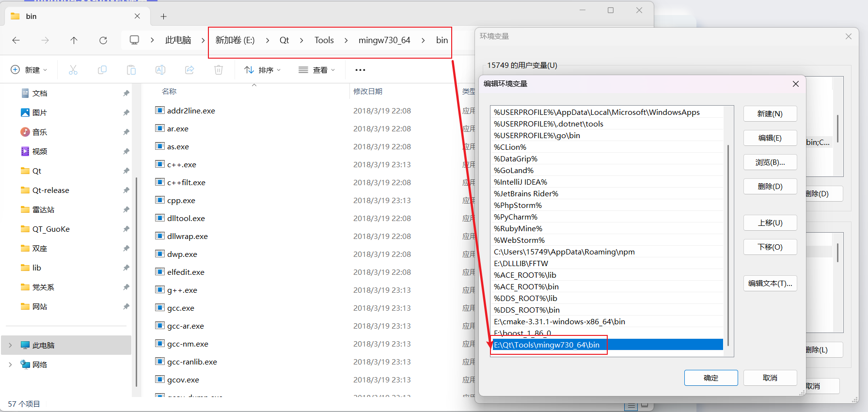Screen dimensions: 868x412
Task: Select the Tools breadcrumb segment
Action: (x=324, y=40)
